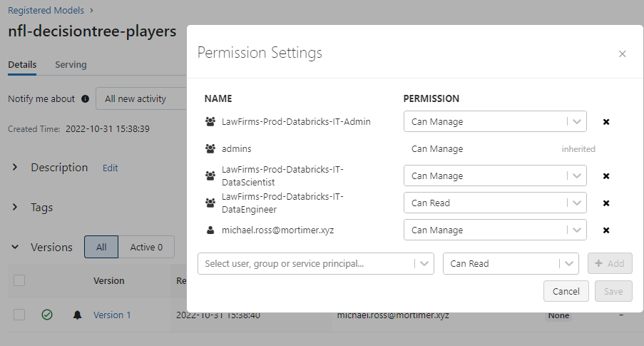Screen dimensions: 644x346
Task: Expand the Description section
Action: pos(15,167)
